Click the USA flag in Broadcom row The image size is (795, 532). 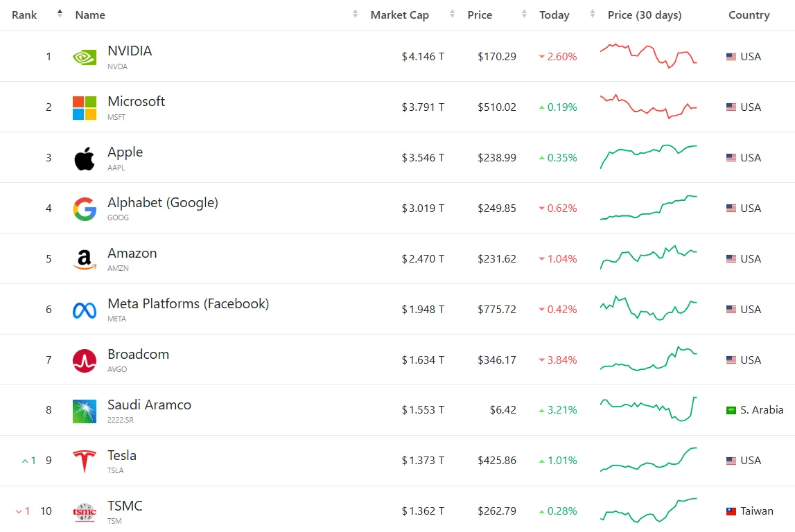coord(731,360)
